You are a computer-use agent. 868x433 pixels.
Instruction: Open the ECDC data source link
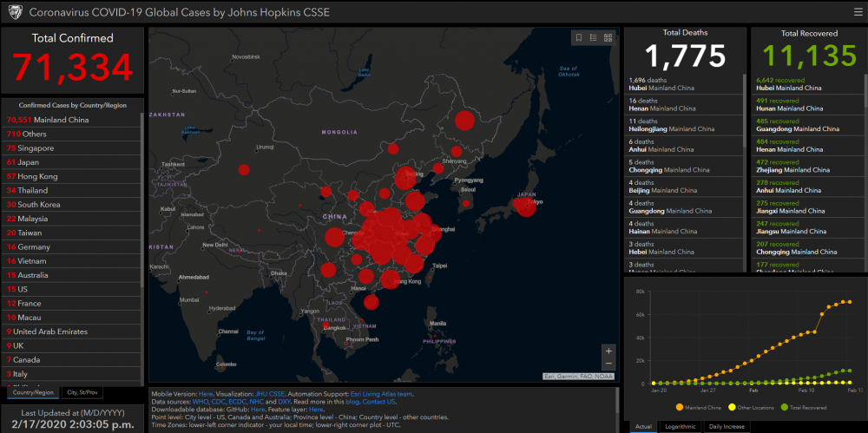click(237, 402)
